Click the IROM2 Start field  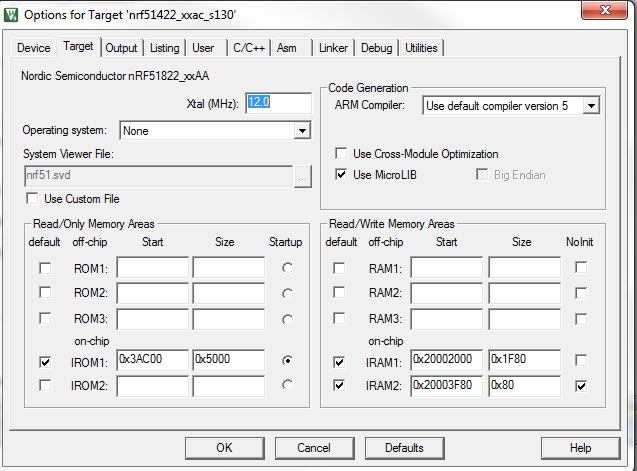click(153, 386)
